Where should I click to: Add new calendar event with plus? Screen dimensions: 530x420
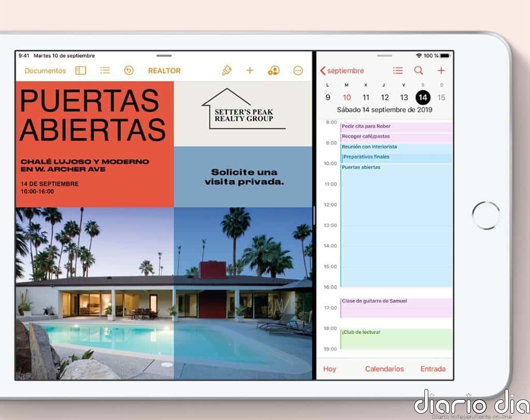(441, 70)
